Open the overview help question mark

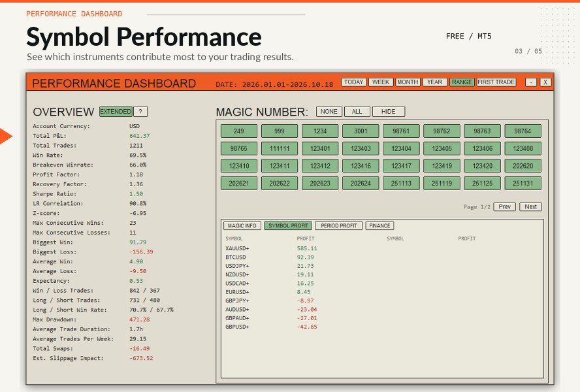140,112
